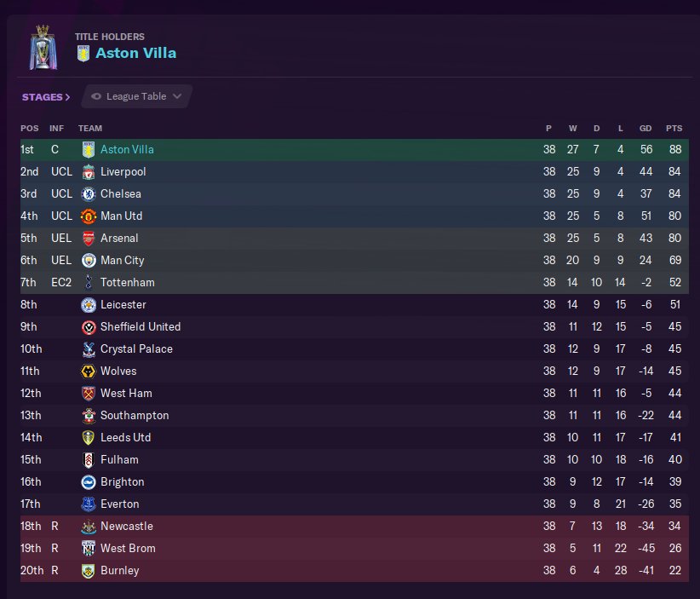Sort table by GD column header
700x599 pixels.
645,129
